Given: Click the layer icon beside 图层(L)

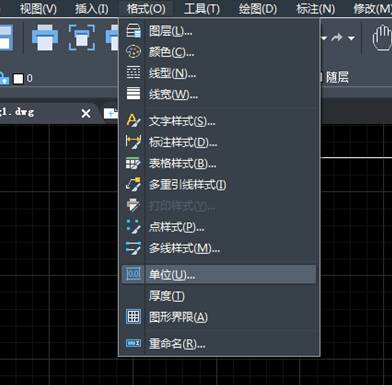Looking at the screenshot, I should tap(133, 31).
